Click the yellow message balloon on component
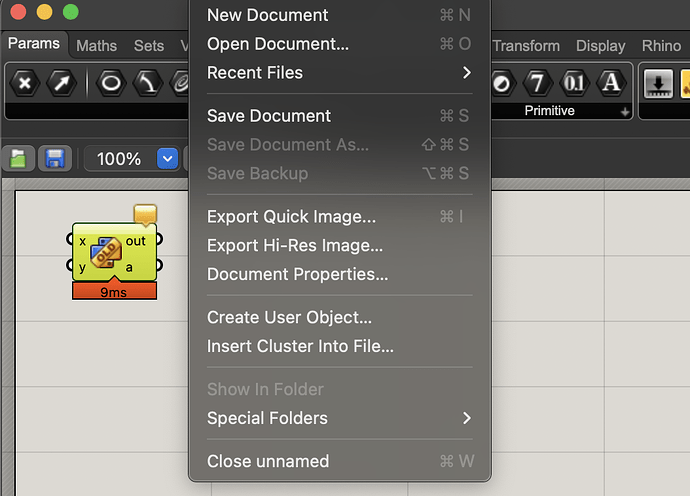The width and height of the screenshot is (690, 496). click(x=145, y=214)
